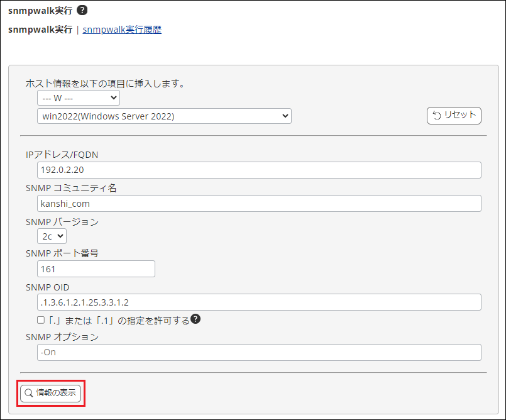506x420 pixels.
Task: Click the「.」または「.1」の指定を許可する label text
Action: coord(118,320)
